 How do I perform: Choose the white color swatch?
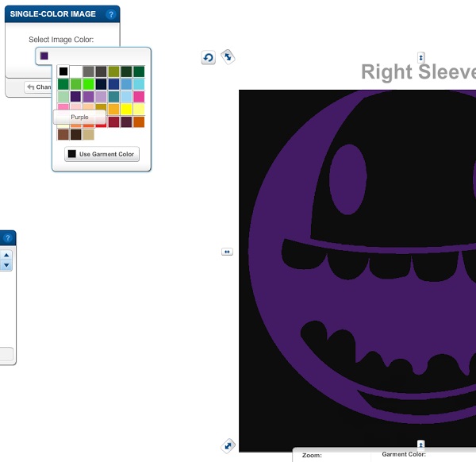coord(76,71)
